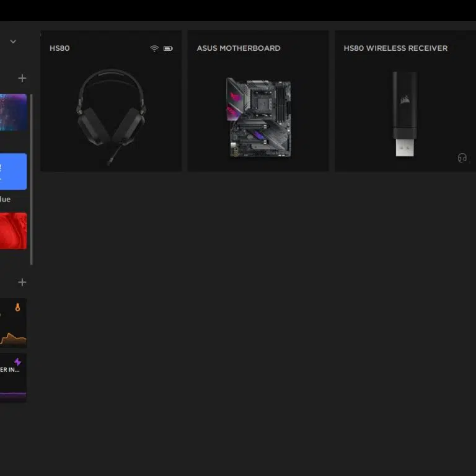Add a new scene with the upper plus icon

[22, 78]
